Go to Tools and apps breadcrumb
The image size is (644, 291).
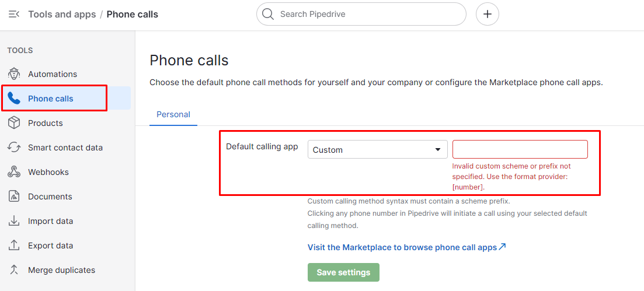click(x=62, y=15)
